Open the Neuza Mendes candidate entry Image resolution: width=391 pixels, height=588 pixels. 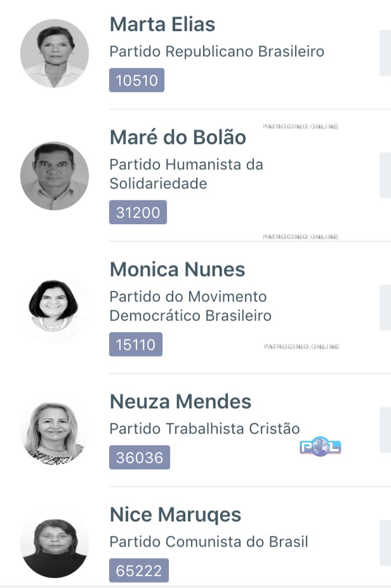pyautogui.click(x=180, y=402)
